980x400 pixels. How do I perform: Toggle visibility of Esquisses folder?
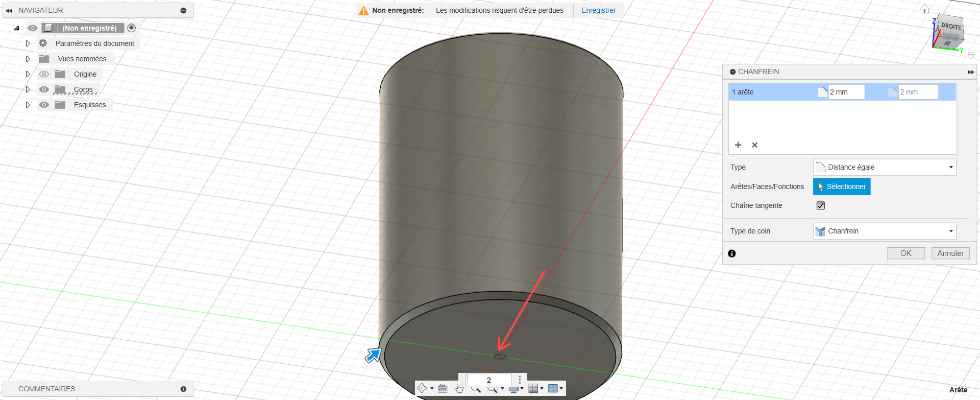click(x=44, y=105)
